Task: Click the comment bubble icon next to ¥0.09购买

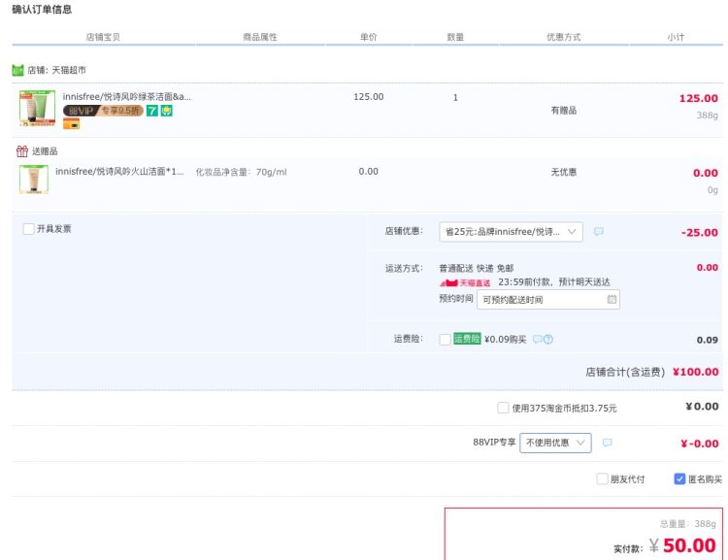Action: click(x=537, y=339)
